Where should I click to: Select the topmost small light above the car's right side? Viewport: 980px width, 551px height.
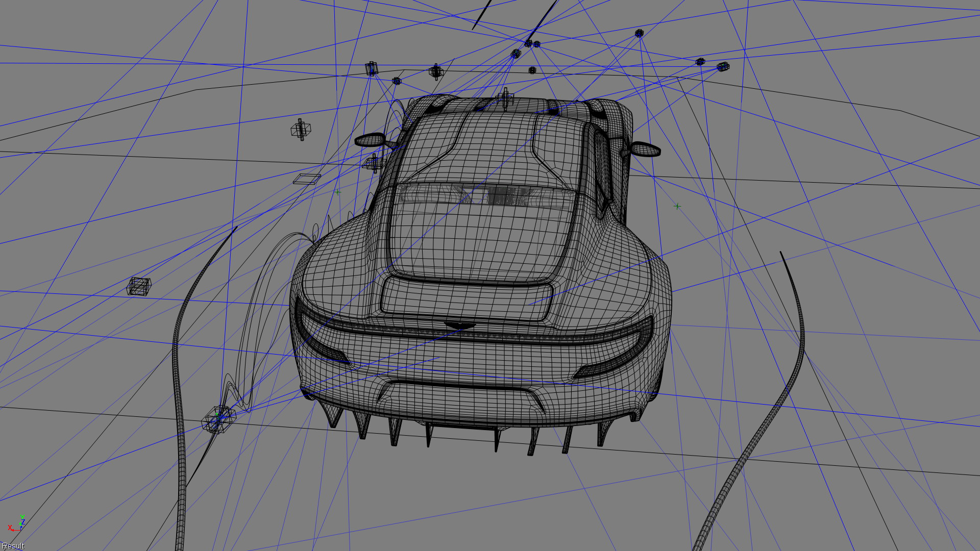(639, 33)
